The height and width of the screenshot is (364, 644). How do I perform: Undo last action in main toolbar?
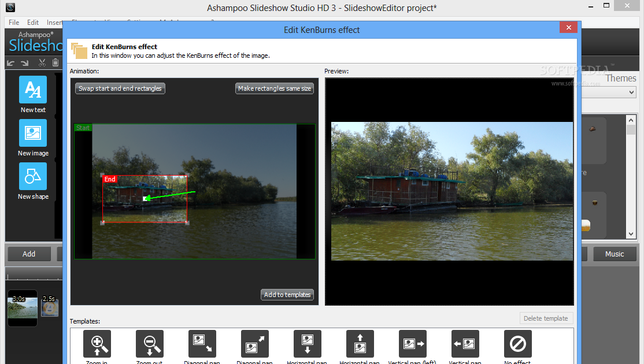click(x=10, y=63)
